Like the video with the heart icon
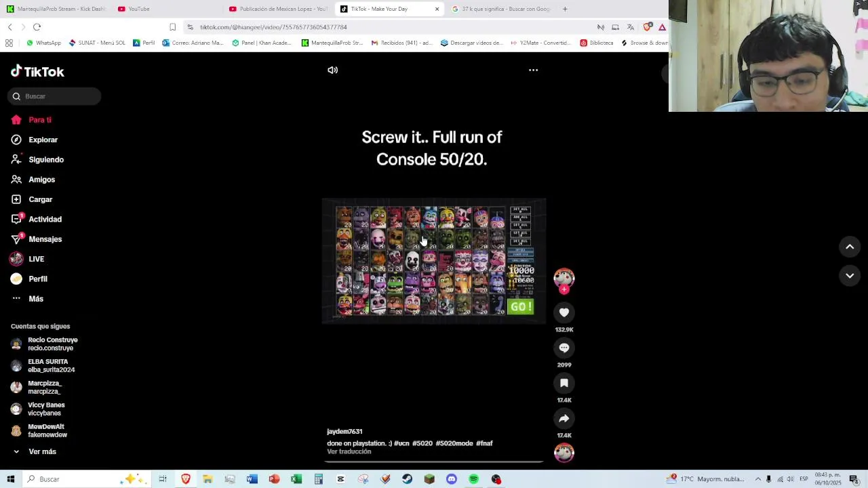Viewport: 868px width, 488px height. tap(564, 312)
